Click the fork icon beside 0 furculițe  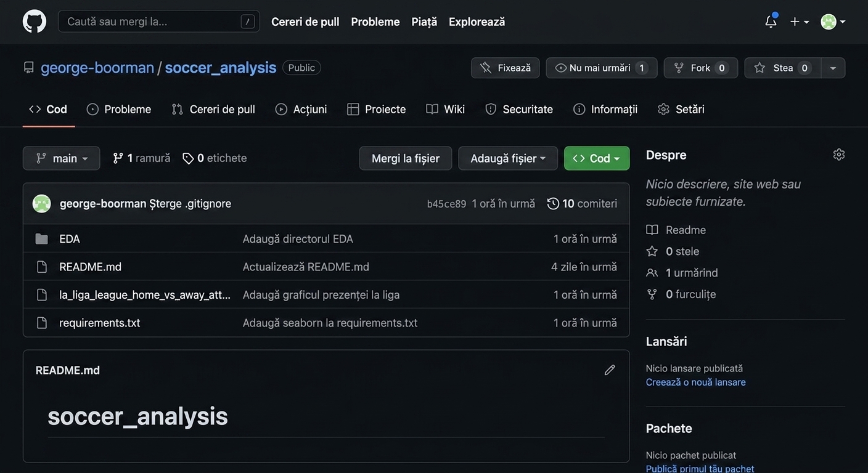coord(652,294)
